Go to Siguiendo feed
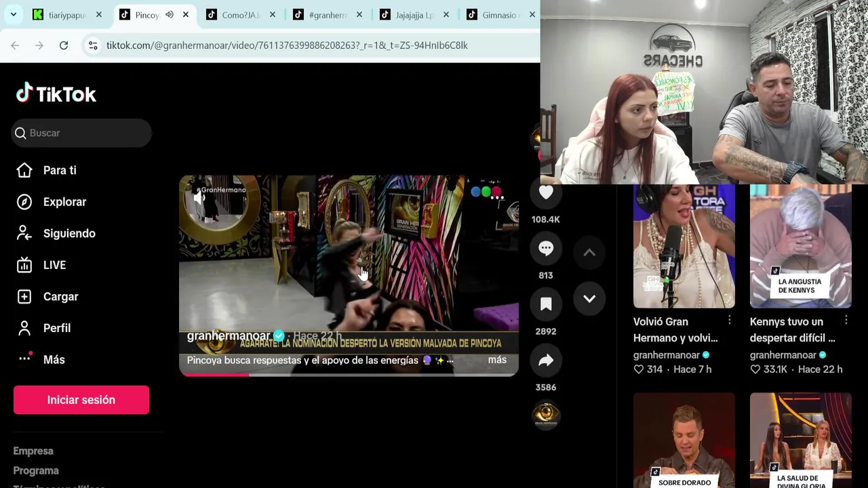This screenshot has width=868, height=488. (69, 233)
